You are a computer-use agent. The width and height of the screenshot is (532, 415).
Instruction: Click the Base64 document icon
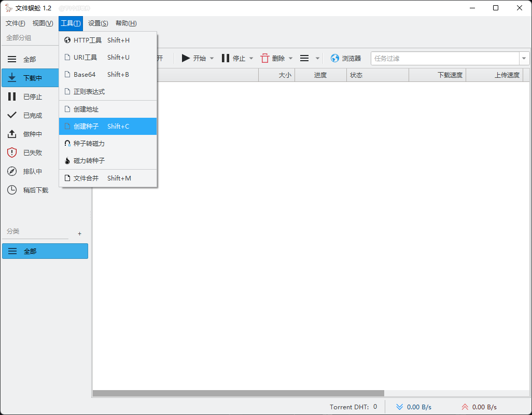pos(67,74)
